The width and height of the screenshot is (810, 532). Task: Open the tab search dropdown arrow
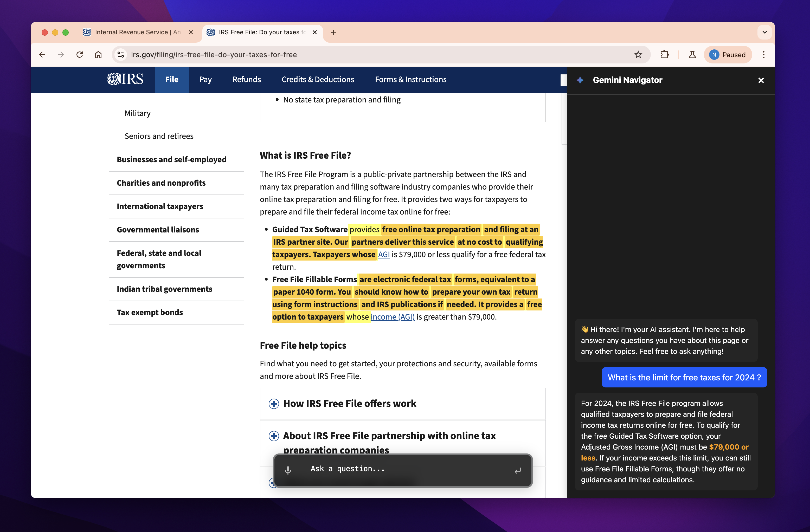765,32
